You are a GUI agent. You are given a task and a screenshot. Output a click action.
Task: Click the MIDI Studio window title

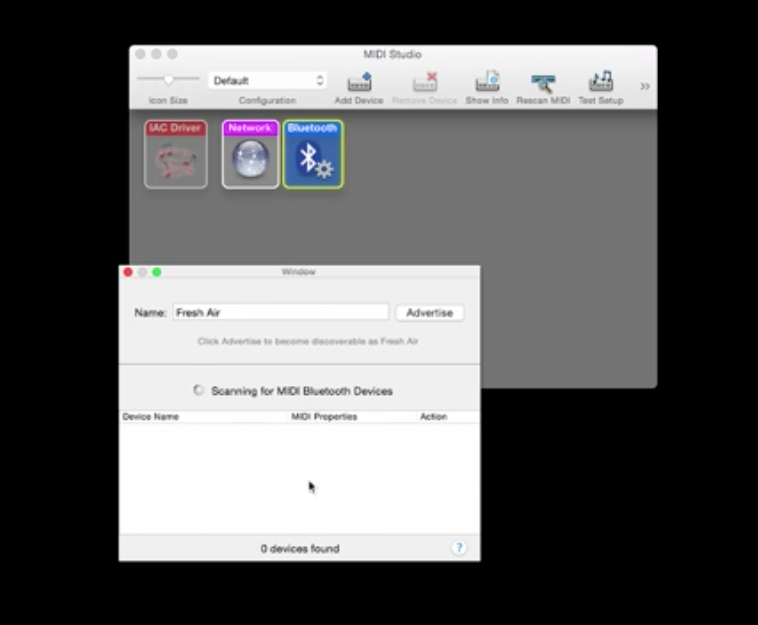tap(393, 54)
